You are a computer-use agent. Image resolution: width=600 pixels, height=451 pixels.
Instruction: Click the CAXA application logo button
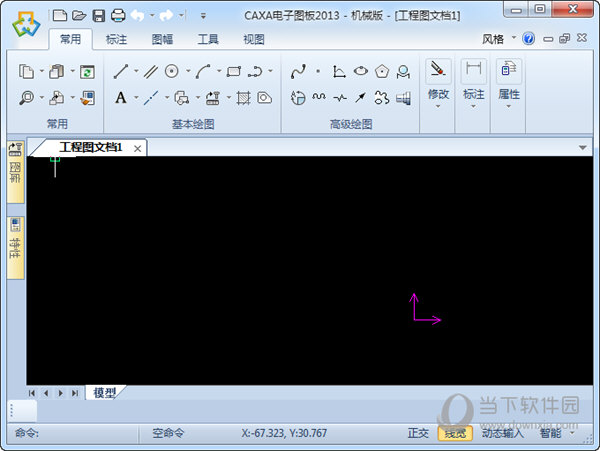click(26, 24)
